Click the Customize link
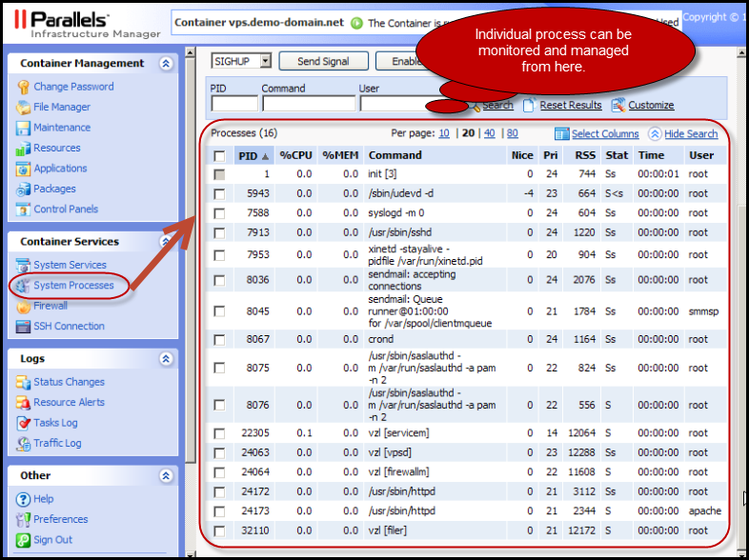The width and height of the screenshot is (749, 560). pos(651,105)
